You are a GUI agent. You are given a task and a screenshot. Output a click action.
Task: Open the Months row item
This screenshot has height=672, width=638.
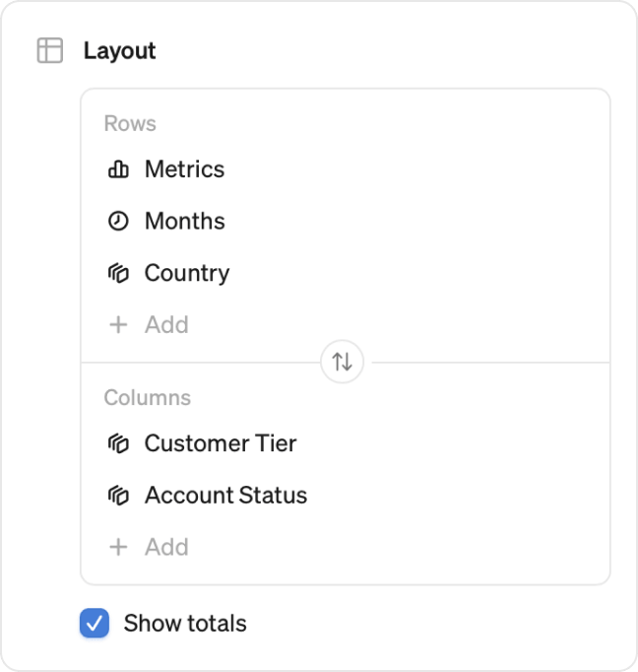click(x=346, y=221)
